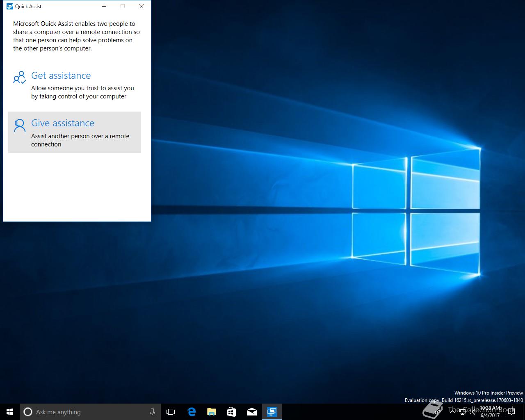The width and height of the screenshot is (525, 420).
Task: Click the Cortana circle icon
Action: (28, 412)
